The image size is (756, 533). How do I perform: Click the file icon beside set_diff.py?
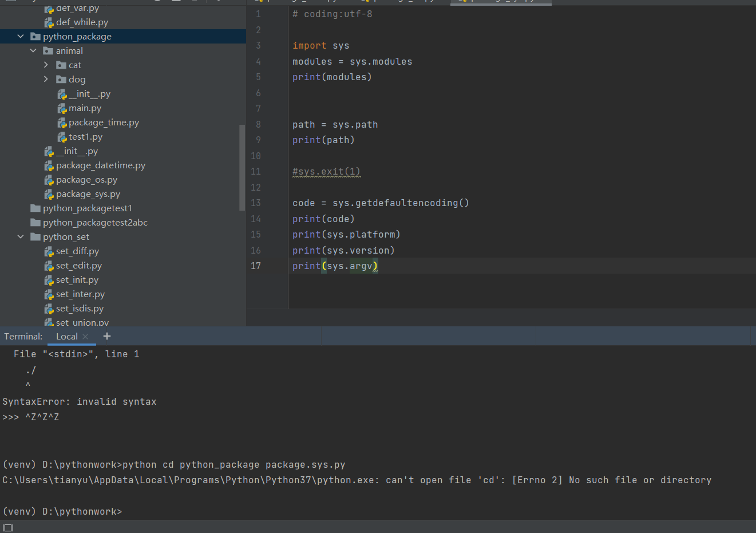pyautogui.click(x=49, y=251)
